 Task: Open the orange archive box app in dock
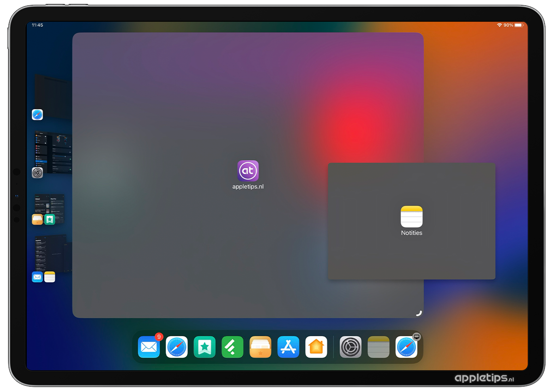click(260, 347)
